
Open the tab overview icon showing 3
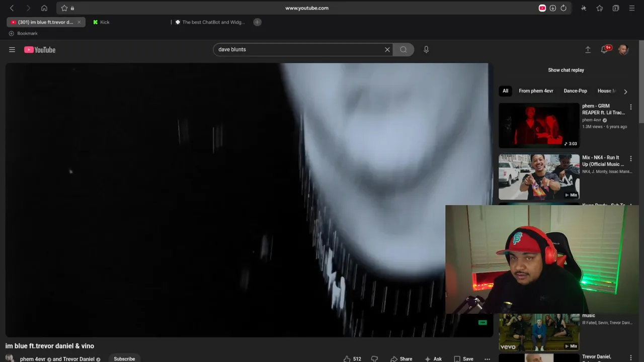tap(616, 8)
